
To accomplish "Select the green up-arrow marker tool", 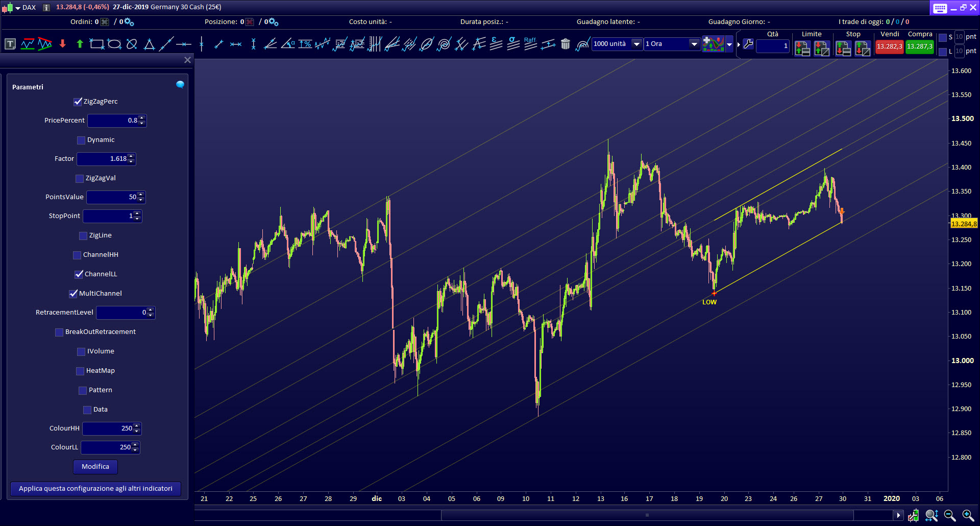I will 80,44.
